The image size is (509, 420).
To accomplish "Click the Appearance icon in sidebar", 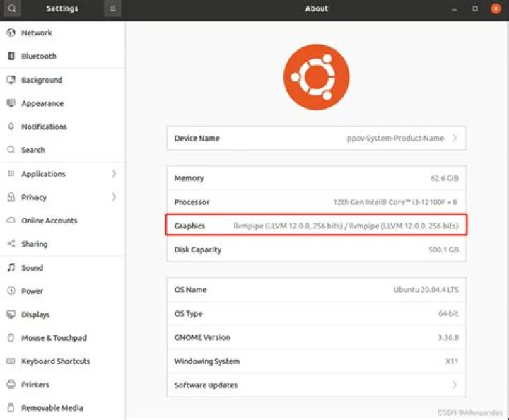I will tap(11, 103).
